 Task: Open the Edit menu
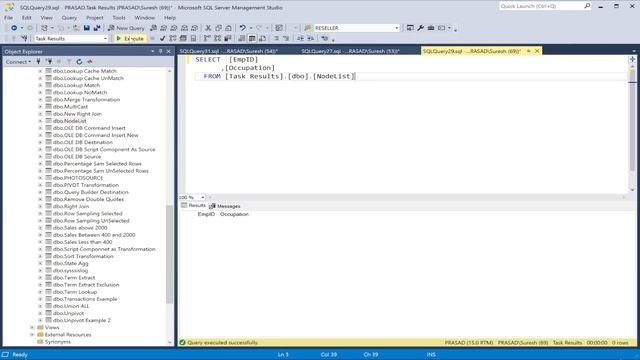tap(27, 18)
